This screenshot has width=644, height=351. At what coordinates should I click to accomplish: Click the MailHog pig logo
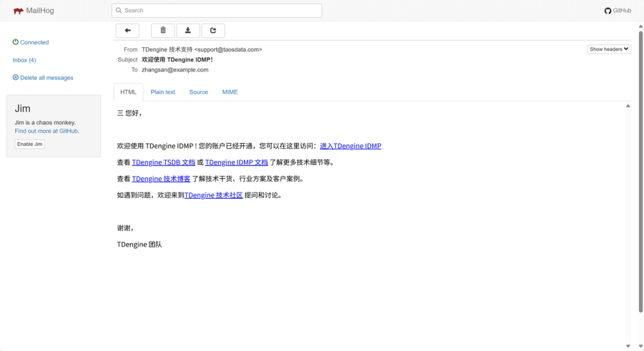[x=18, y=11]
